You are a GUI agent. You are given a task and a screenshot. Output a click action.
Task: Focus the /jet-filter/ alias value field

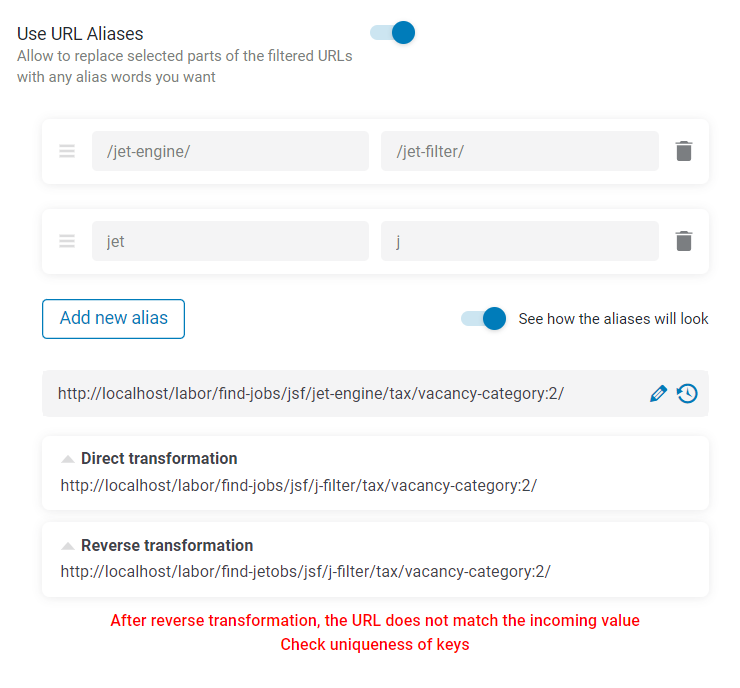[520, 151]
